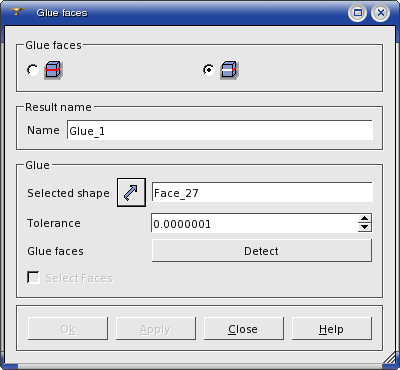Click the glue selected faces cube icon
Viewport: 400px width, 370px height.
[x=229, y=70]
